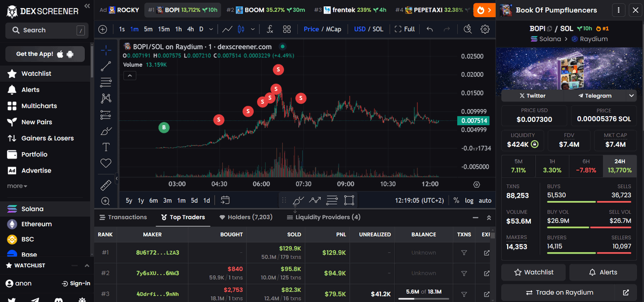644x302 pixels.
Task: Click the Search input field
Action: [x=47, y=31]
